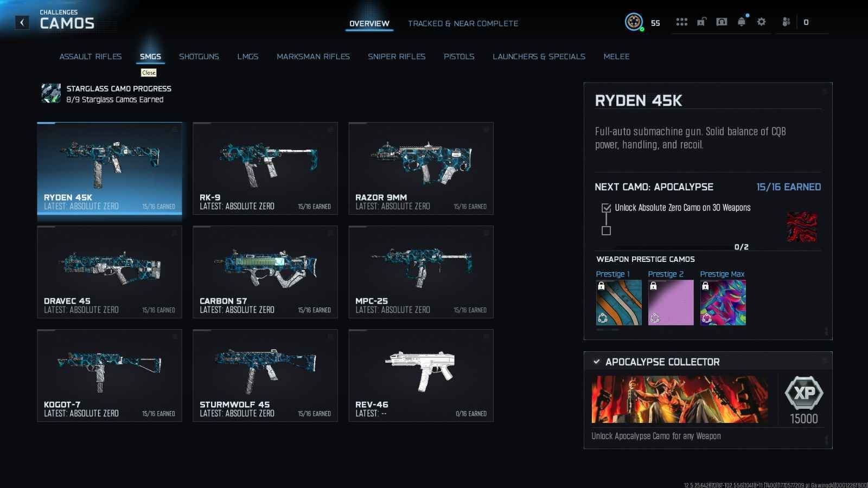This screenshot has width=868, height=488.
Task: Toggle the Unlock Absolute Zero on 30 Weapons checkbox
Action: 607,208
